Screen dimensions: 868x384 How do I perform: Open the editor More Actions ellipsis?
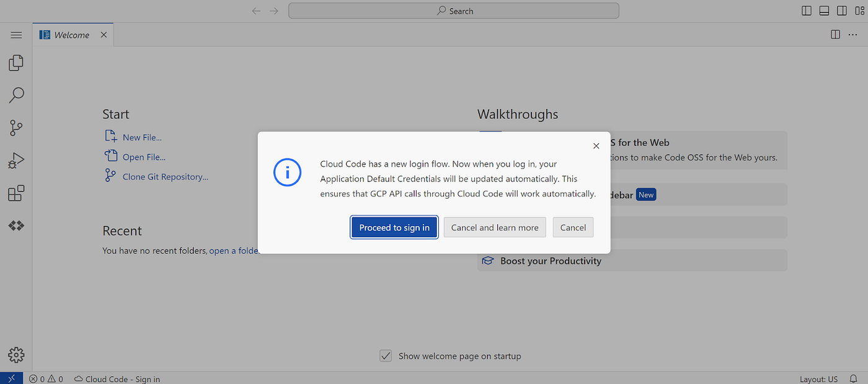(x=852, y=35)
